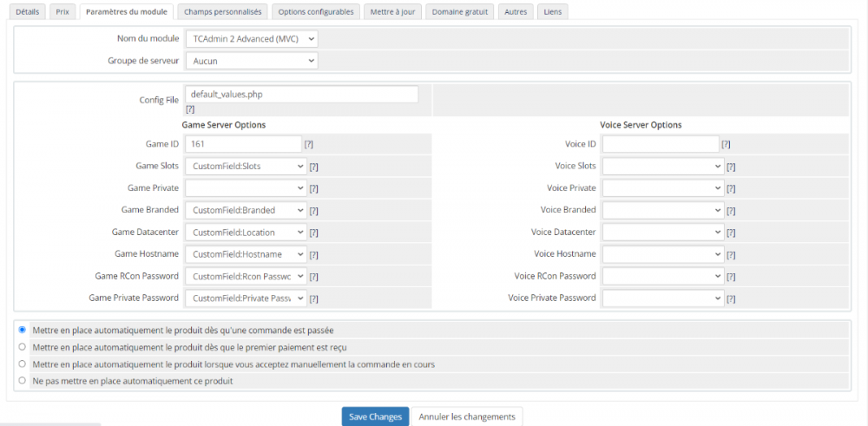The image size is (868, 426).
Task: Click the Save Changes button
Action: pos(375,417)
